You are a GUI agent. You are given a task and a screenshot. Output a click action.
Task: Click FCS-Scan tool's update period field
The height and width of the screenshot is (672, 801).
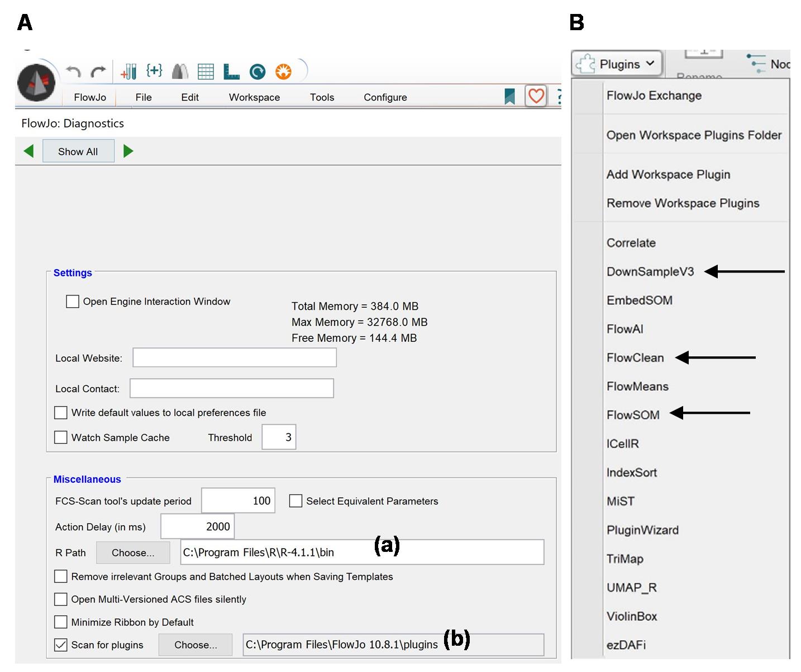(x=238, y=501)
